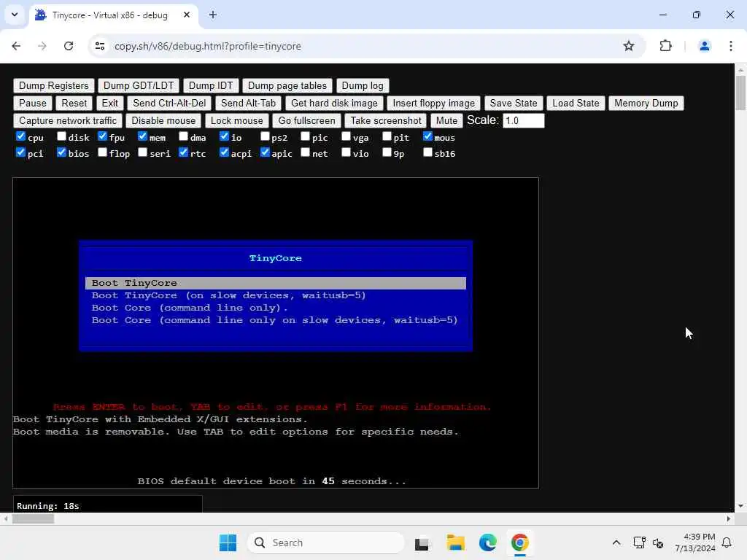
Task: Open volume icon in system tray
Action: [x=659, y=542]
